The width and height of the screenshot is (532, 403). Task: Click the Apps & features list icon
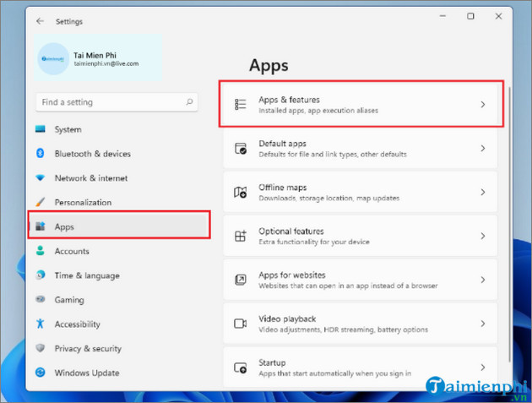(x=240, y=104)
